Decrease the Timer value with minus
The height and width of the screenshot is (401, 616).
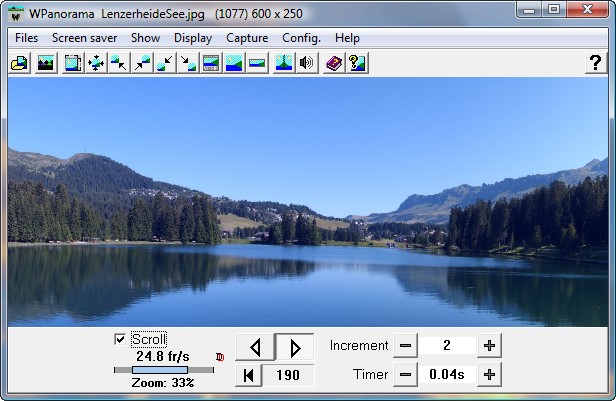pos(405,375)
